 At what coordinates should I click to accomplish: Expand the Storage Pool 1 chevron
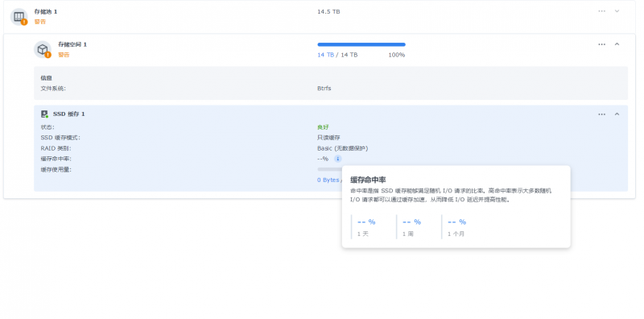coord(617,11)
